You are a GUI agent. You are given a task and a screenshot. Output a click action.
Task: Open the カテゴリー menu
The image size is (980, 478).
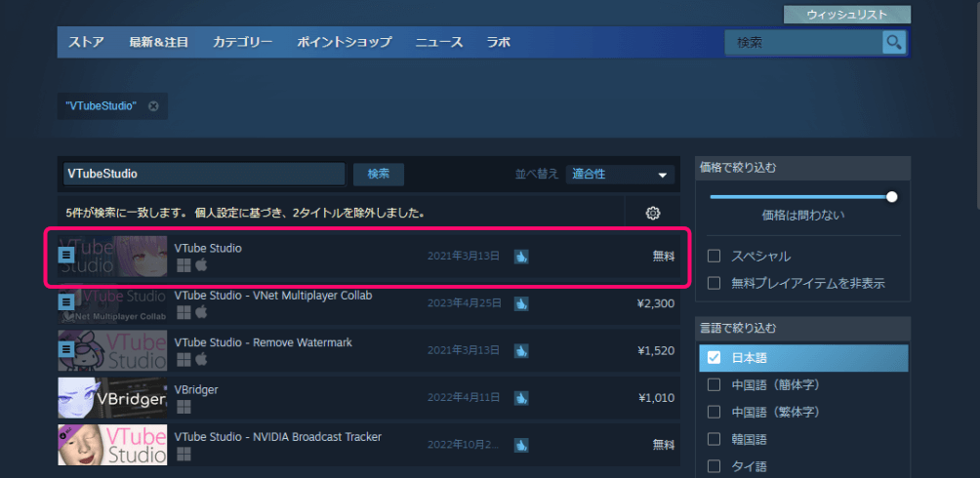coord(242,43)
